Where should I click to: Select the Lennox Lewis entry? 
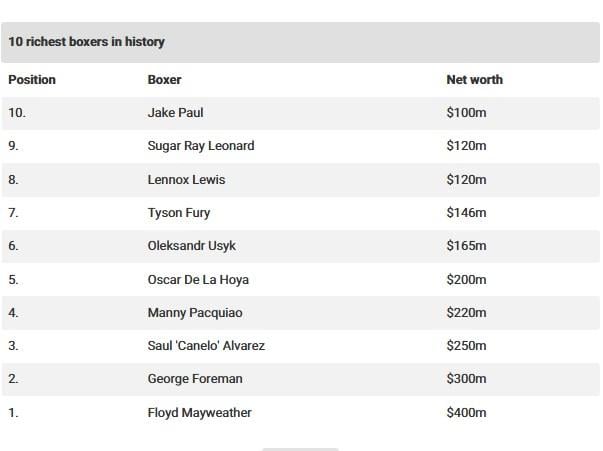pyautogui.click(x=186, y=180)
